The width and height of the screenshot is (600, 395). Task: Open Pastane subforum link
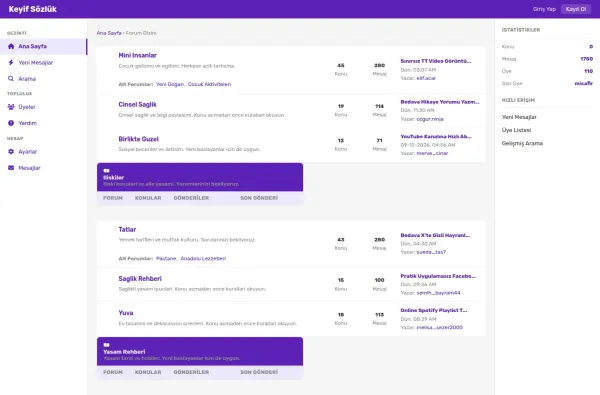coord(166,258)
